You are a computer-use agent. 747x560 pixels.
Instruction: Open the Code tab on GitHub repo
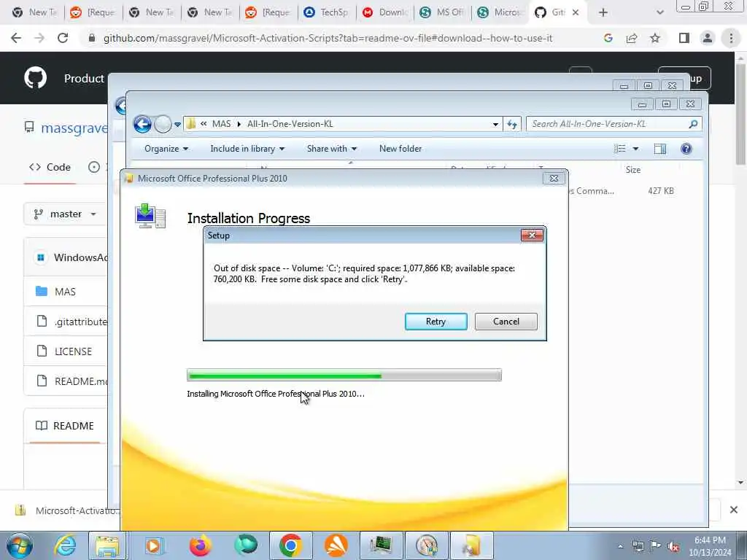pos(50,167)
